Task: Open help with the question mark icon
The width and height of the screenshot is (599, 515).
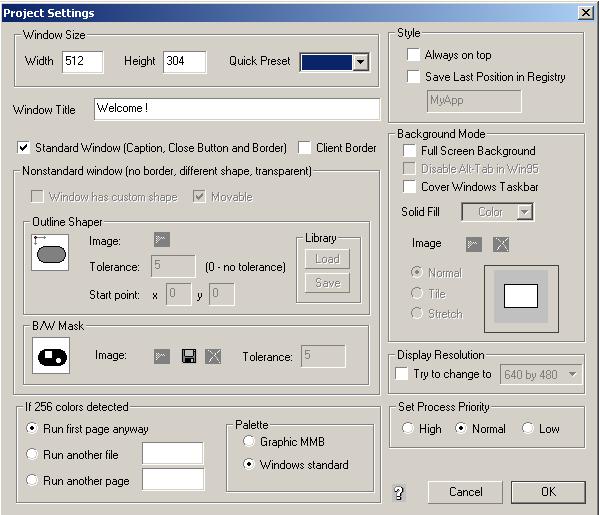Action: click(x=399, y=493)
